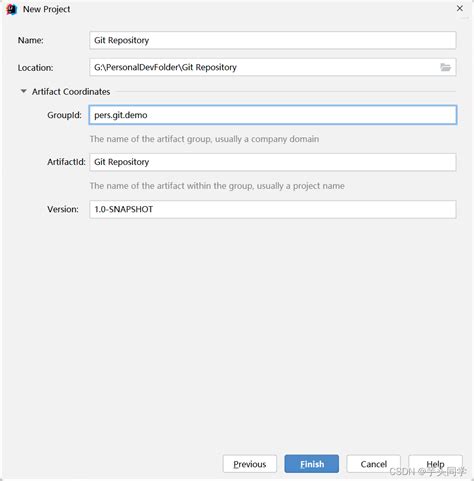The width and height of the screenshot is (474, 481).
Task: Click the Artifact Coordinates section header text
Action: pyautogui.click(x=71, y=92)
